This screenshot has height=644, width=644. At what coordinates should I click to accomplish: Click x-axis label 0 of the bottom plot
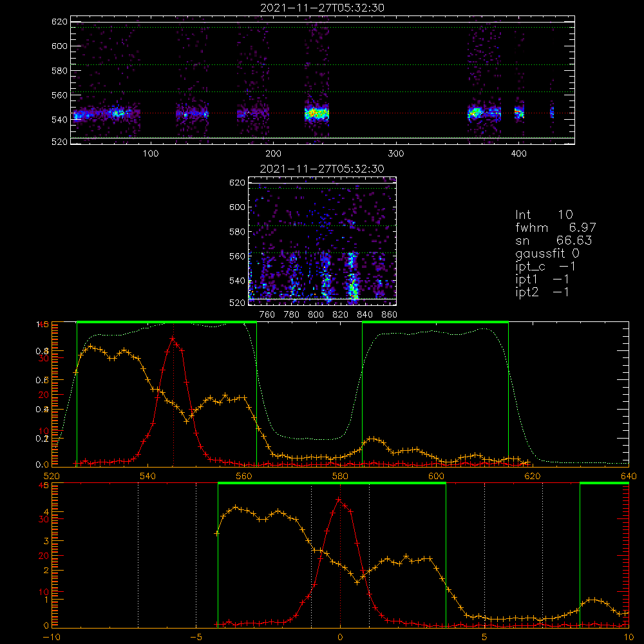(x=340, y=638)
